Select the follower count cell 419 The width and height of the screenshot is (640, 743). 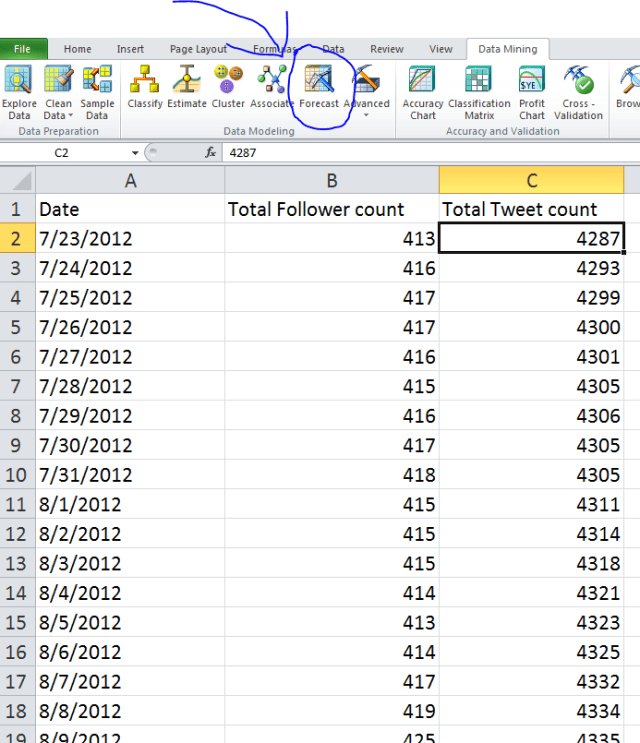click(332, 711)
